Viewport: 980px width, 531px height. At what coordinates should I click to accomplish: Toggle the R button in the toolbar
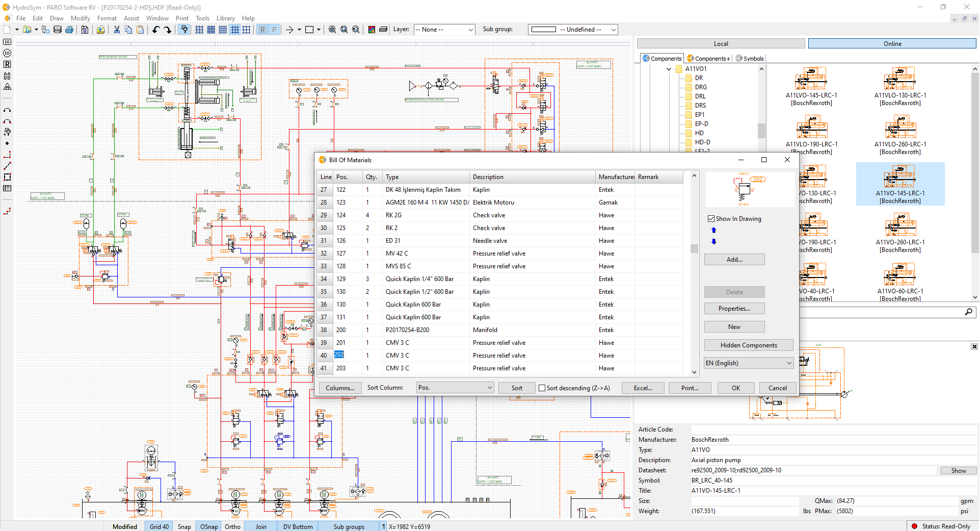261,29
